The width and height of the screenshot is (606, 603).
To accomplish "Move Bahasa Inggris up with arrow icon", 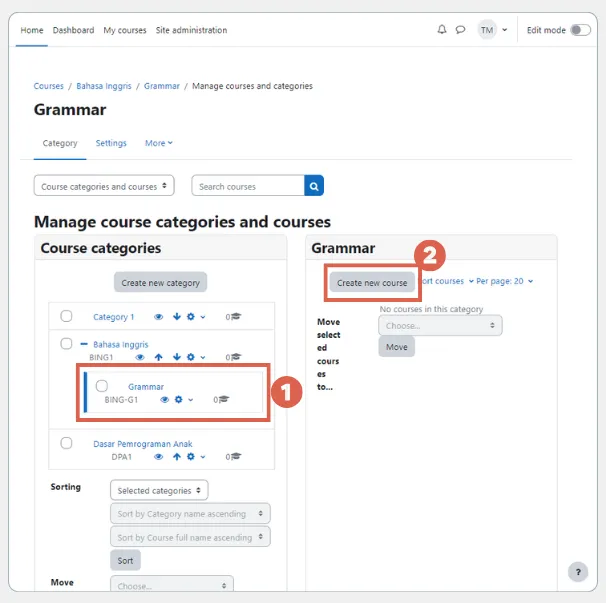I will pyautogui.click(x=158, y=357).
